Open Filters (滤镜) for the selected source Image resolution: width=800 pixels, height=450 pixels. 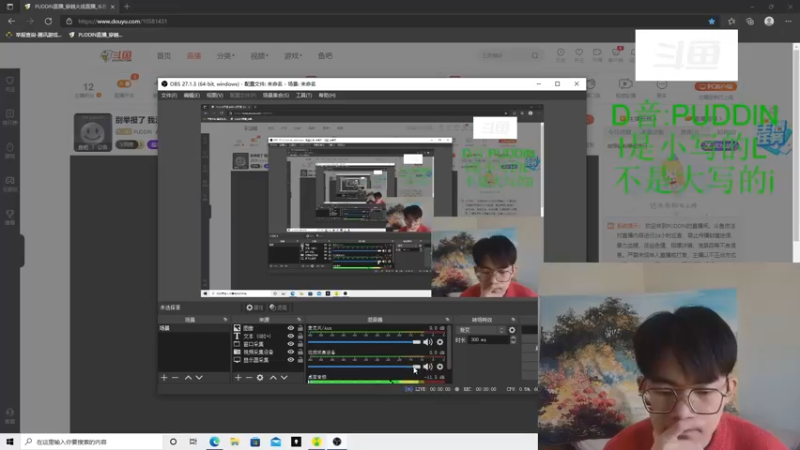[279, 307]
